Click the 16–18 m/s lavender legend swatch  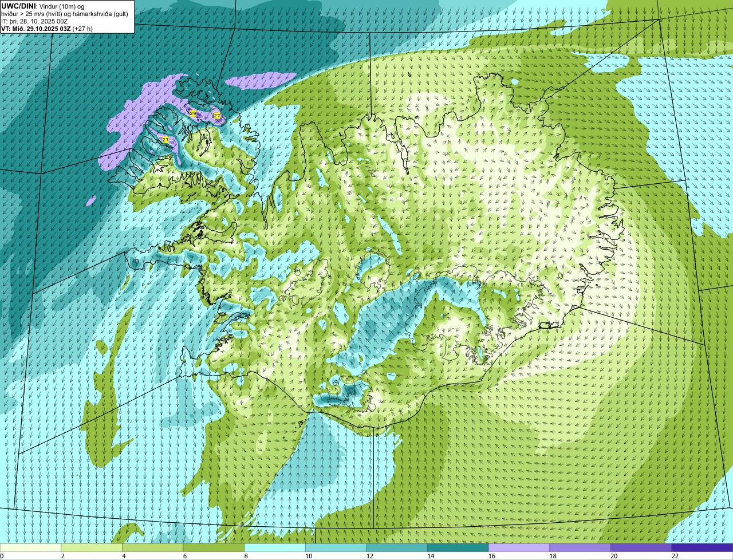point(519,547)
